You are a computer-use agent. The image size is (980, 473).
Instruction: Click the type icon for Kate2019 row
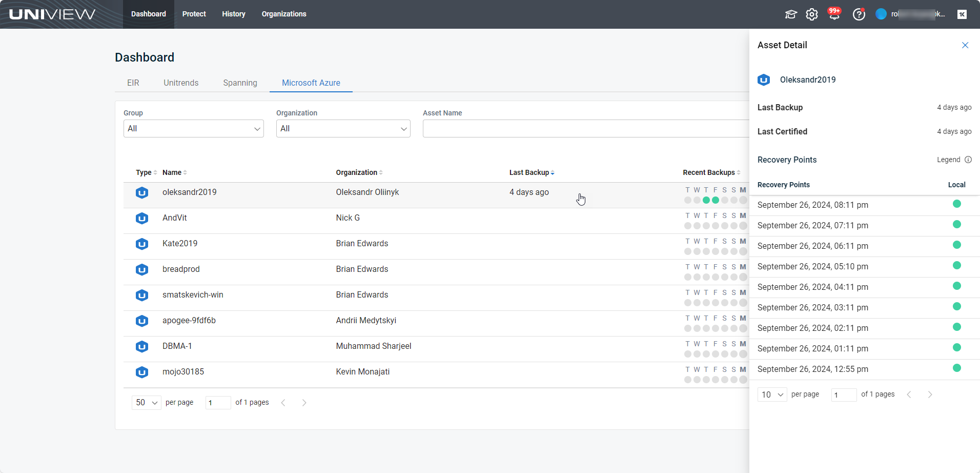point(142,244)
